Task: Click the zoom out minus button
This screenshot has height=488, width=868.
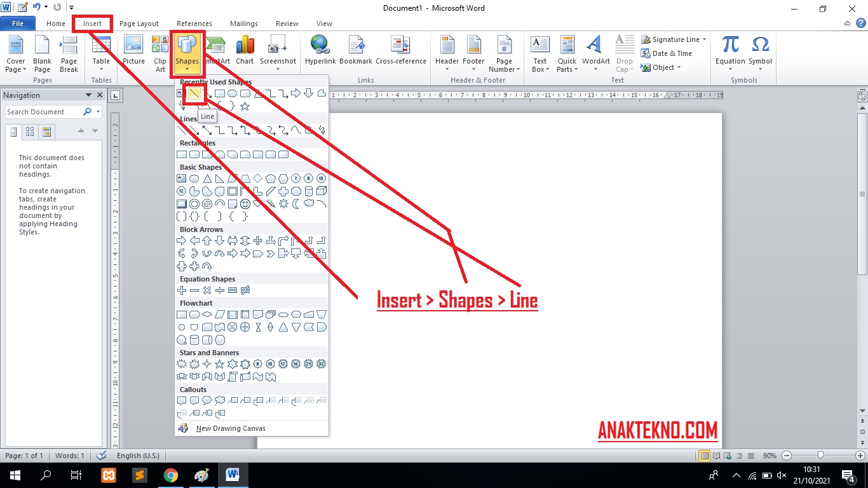Action: (x=787, y=456)
